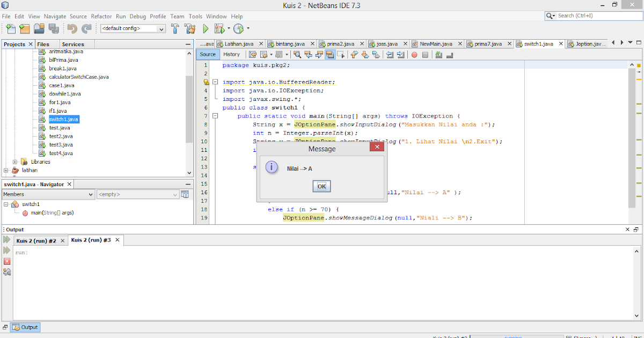
Task: Click Find Next Occurrence icon
Action: point(319,54)
